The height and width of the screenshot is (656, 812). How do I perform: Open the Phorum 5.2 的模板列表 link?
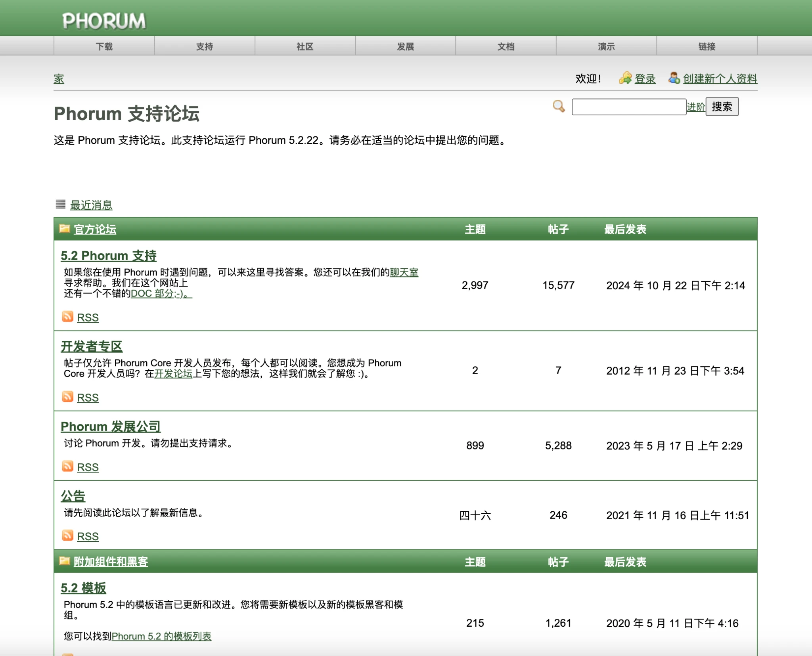(161, 636)
